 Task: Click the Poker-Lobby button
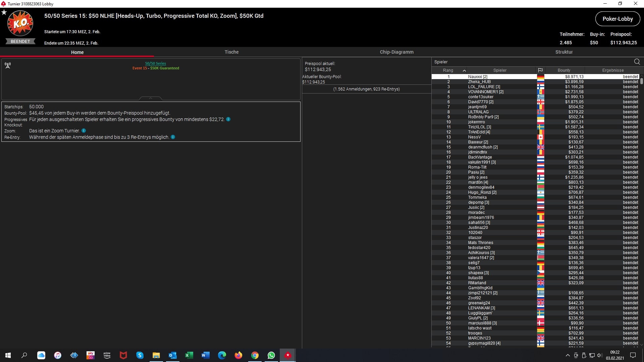617,19
